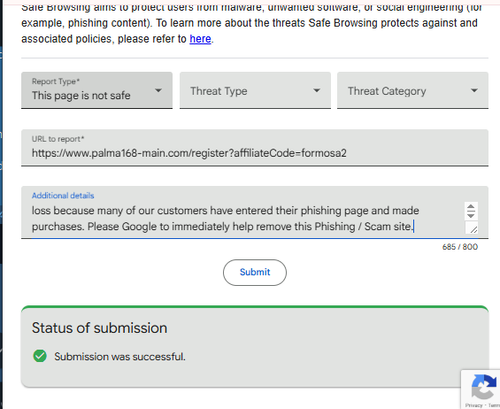Screen dimensions: 500x409
Task: Open the Threat Category dropdown
Action: click(413, 90)
